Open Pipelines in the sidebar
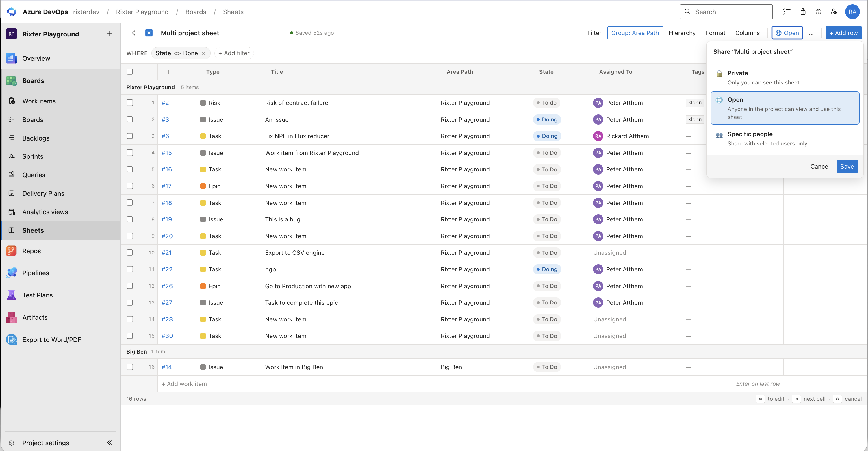868x451 pixels. tap(61, 273)
